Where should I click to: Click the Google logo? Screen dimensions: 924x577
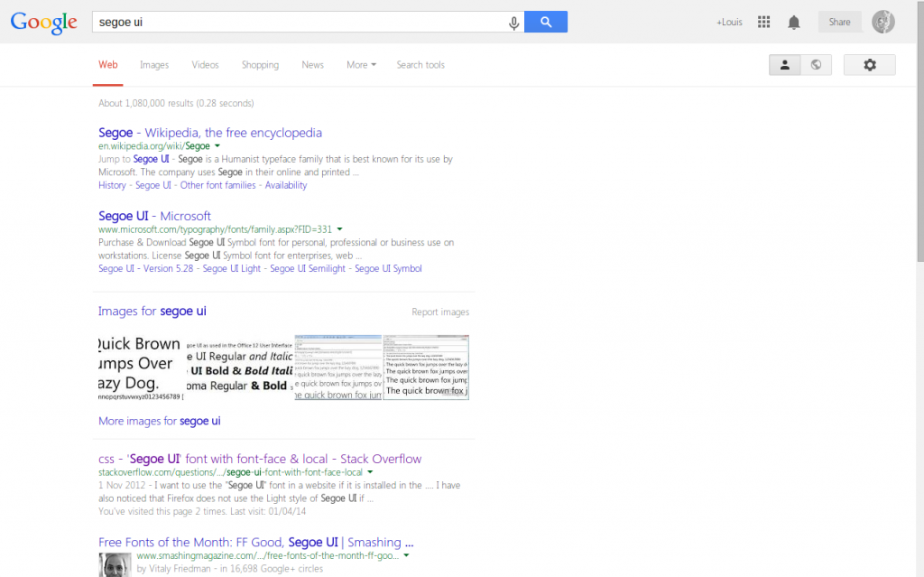pos(43,23)
